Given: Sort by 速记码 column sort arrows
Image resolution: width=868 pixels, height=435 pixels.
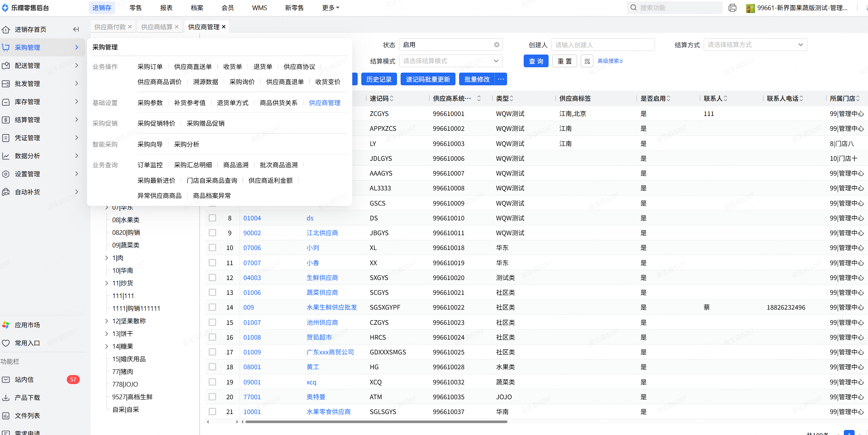Looking at the screenshot, I should (392, 98).
